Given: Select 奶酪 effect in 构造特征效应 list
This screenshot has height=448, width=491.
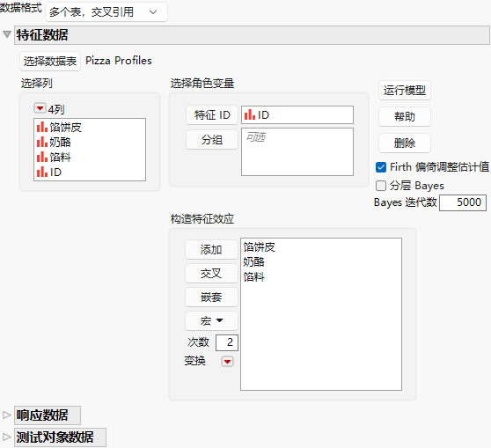Looking at the screenshot, I should pyautogui.click(x=254, y=262).
